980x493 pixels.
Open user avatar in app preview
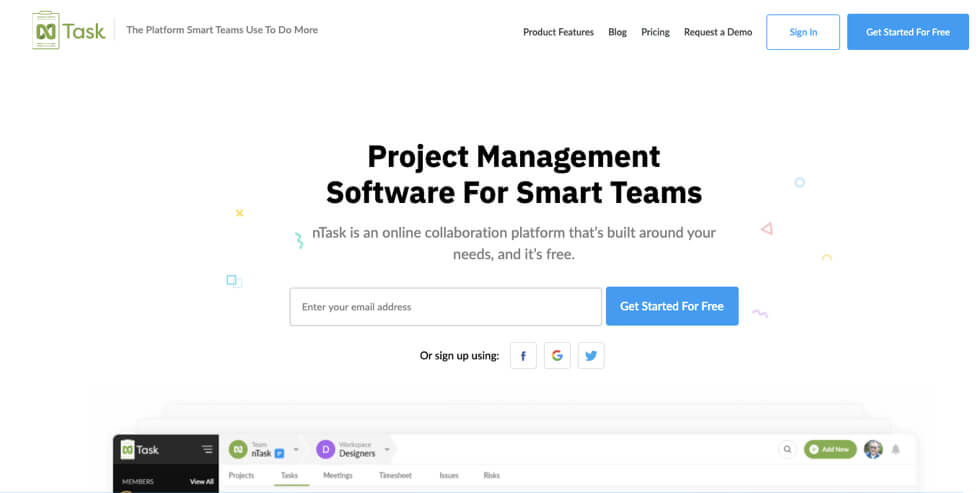pyautogui.click(x=873, y=449)
